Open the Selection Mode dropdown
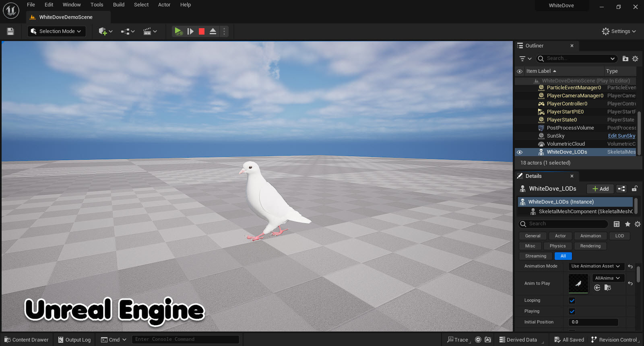 [x=57, y=31]
